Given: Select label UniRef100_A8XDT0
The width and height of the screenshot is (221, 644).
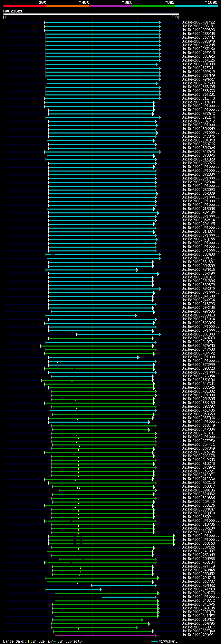Looking at the screenshot, I should [x=198, y=288].
